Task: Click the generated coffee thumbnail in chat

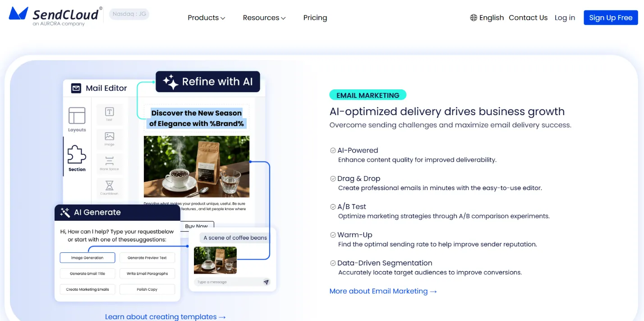Action: click(x=215, y=260)
